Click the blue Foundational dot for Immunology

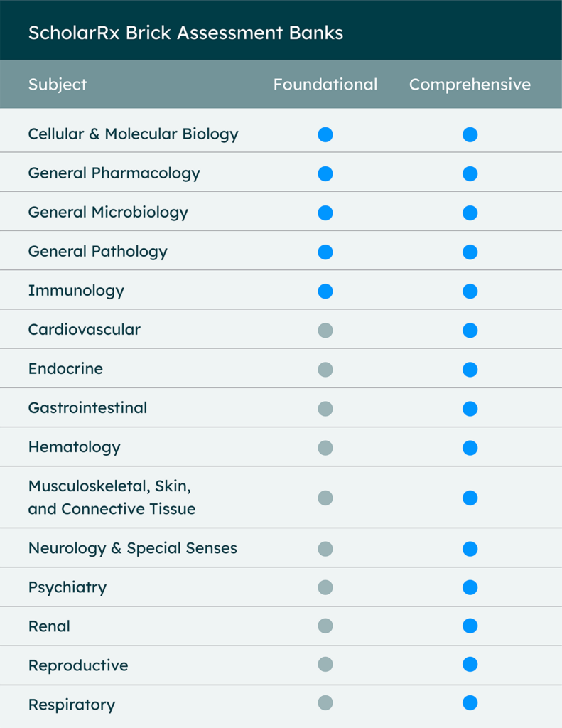click(325, 291)
